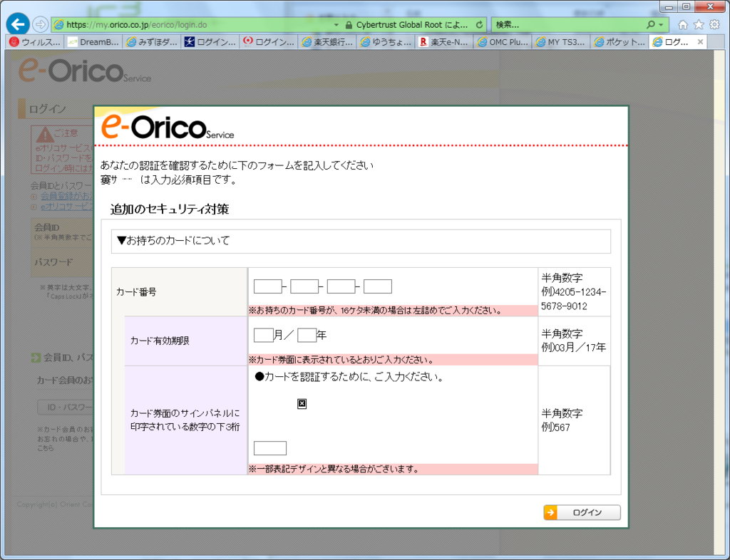Click the カード番号 label
This screenshot has height=560, width=730.
click(136, 292)
